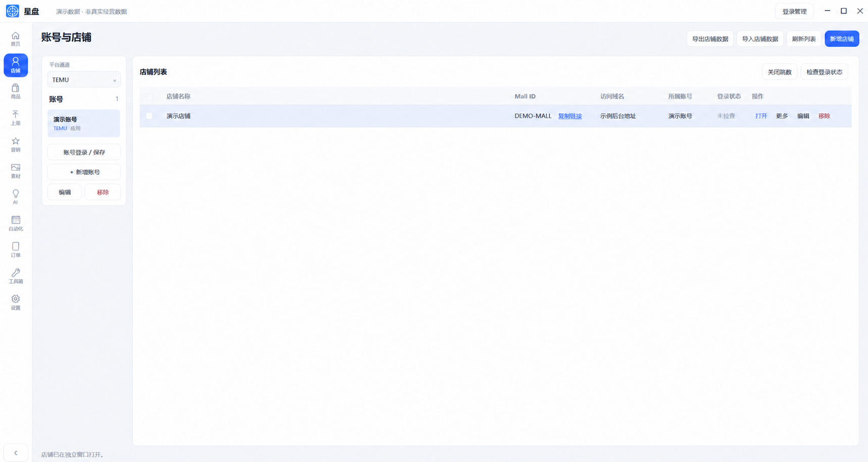Select the 演示账号 account entry
Screen dimensions: 868x462
point(84,123)
